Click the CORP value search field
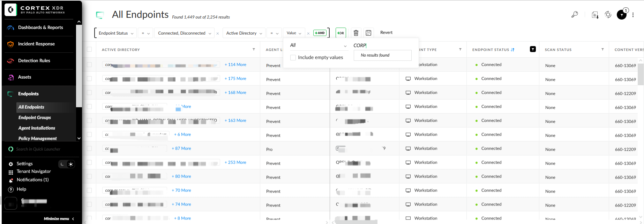This screenshot has width=644, height=224. click(x=382, y=45)
